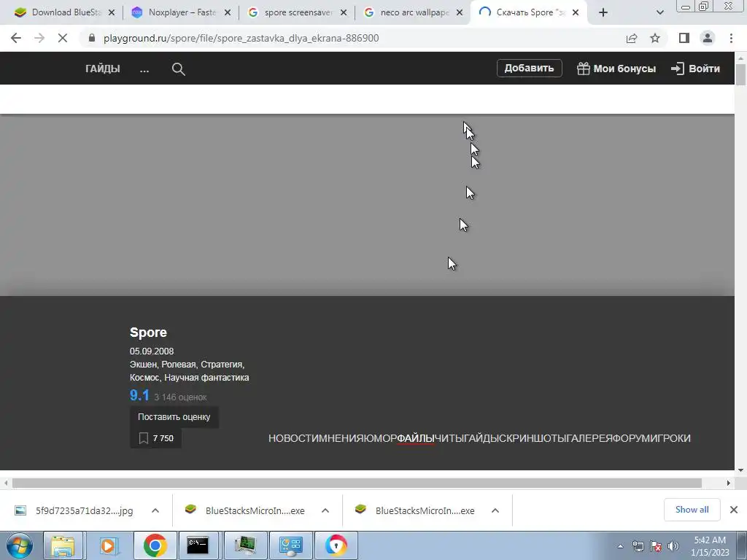Viewport: 747px width, 560px height.
Task: Show hidden system tray icons arrow
Action: (620, 546)
